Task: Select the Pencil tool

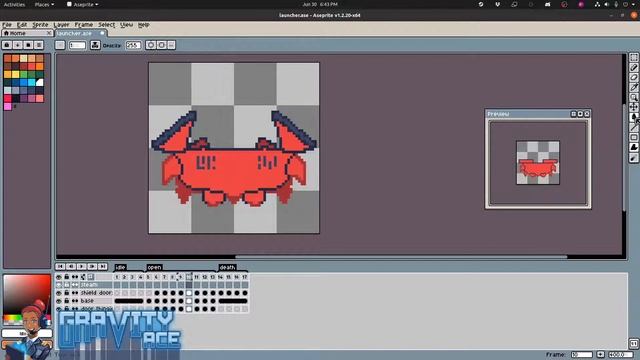Action: tap(633, 67)
